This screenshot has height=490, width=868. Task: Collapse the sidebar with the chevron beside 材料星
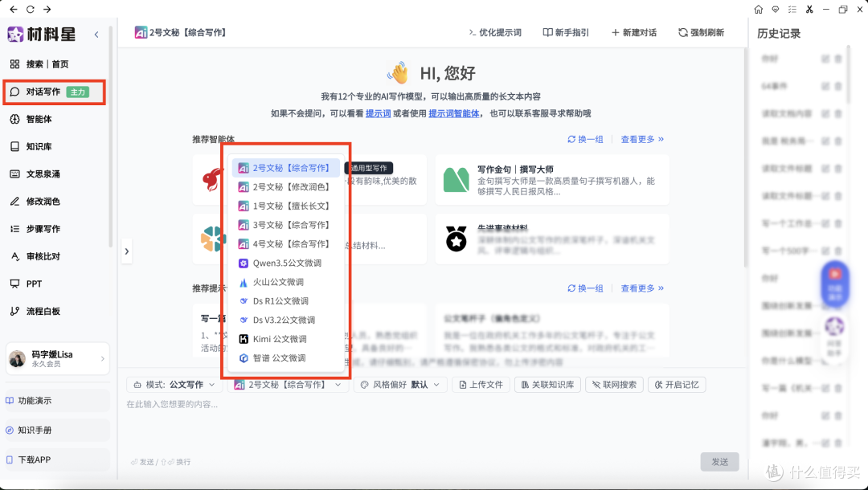(x=96, y=35)
